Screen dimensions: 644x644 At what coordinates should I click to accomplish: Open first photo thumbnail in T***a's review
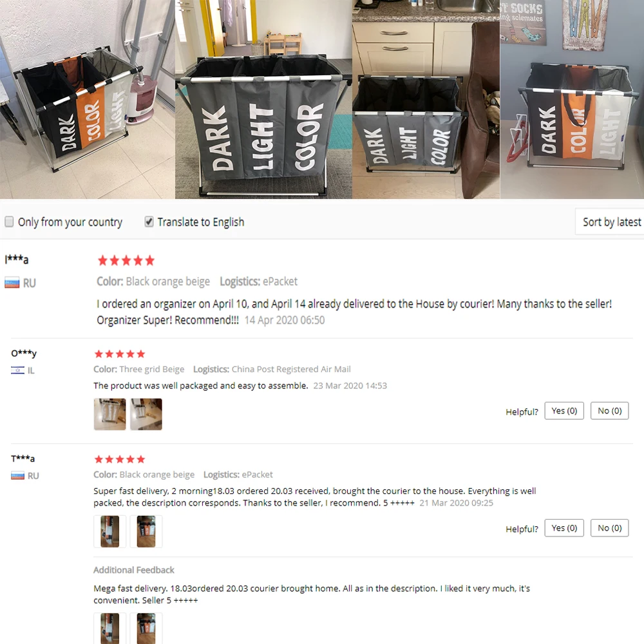point(109,531)
